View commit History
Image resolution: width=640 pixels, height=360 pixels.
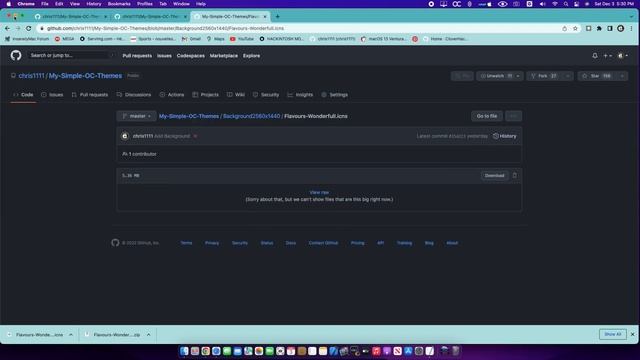click(505, 136)
